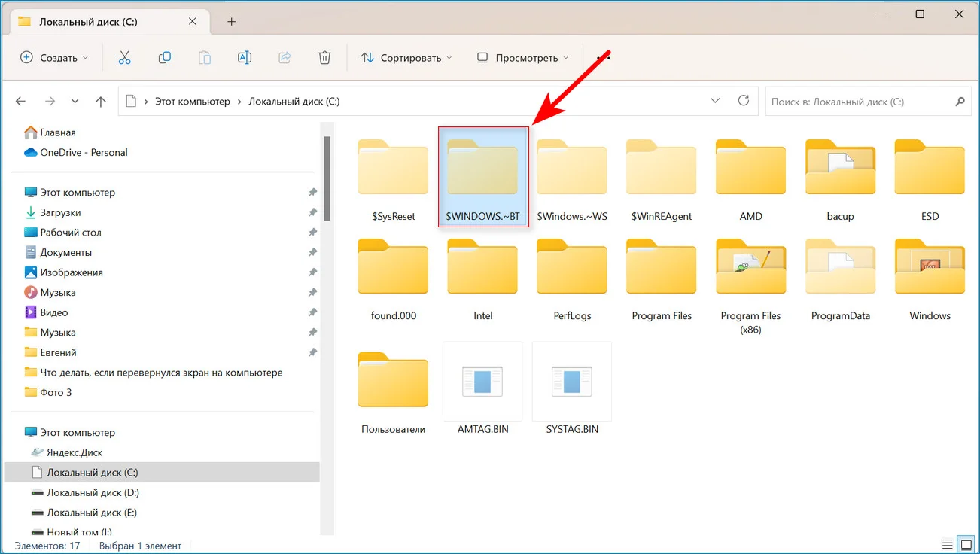Open Фото 3 folder in sidebar

click(47, 392)
